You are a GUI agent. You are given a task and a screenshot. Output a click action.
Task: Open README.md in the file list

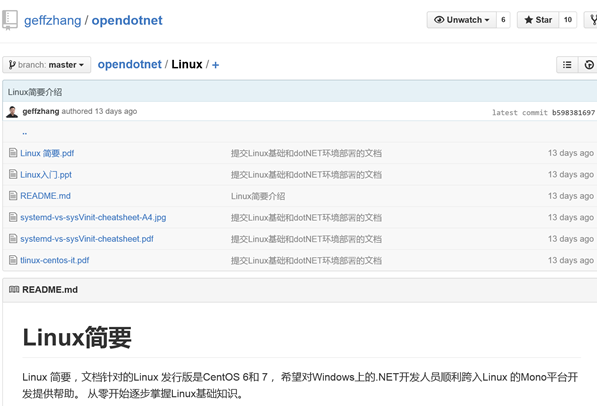[45, 196]
